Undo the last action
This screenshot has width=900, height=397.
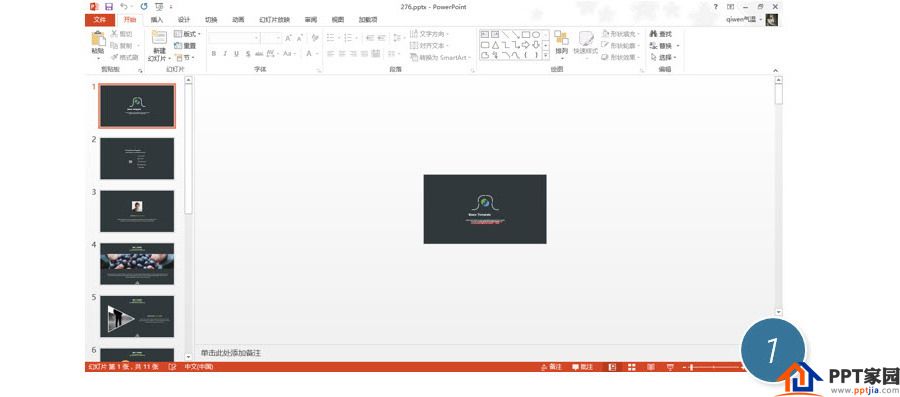click(x=123, y=7)
